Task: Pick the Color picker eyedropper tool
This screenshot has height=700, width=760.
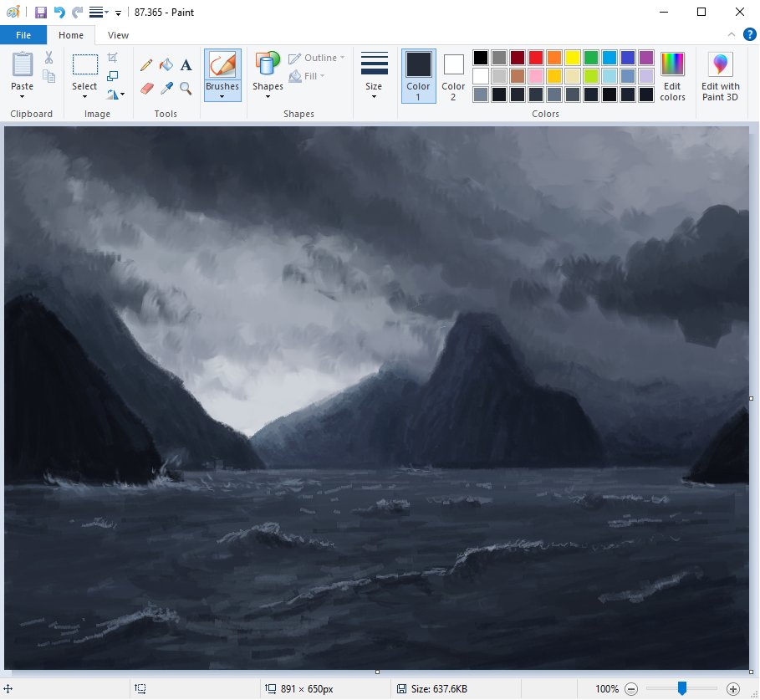Action: (166, 88)
